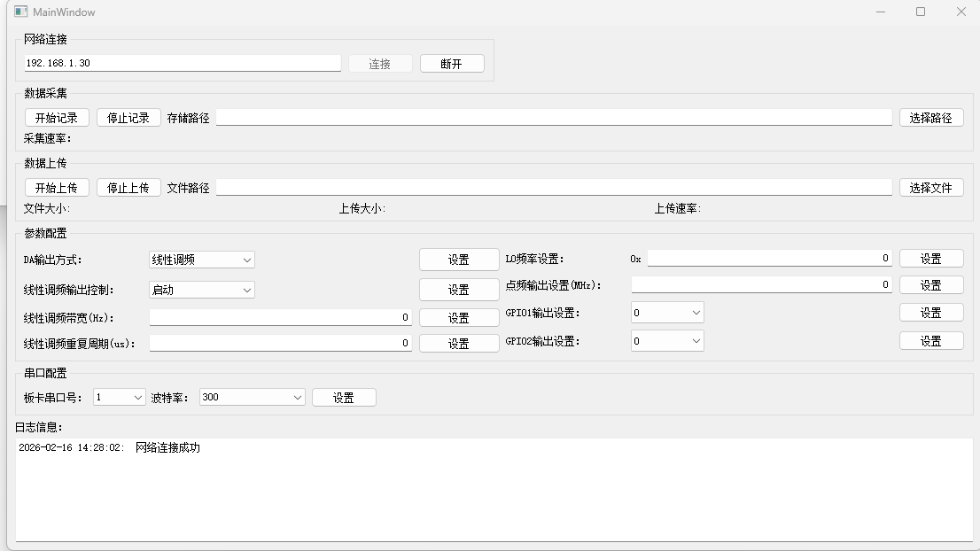Expand the GPIO1输出设置 dropdown

pos(667,313)
